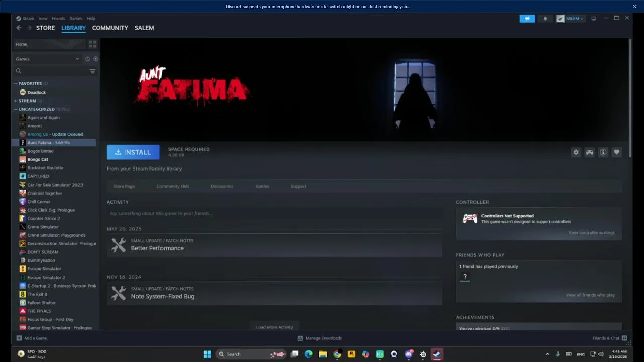This screenshot has width=644, height=362.
Task: Click the unknown friend avatar
Action: coord(465,277)
